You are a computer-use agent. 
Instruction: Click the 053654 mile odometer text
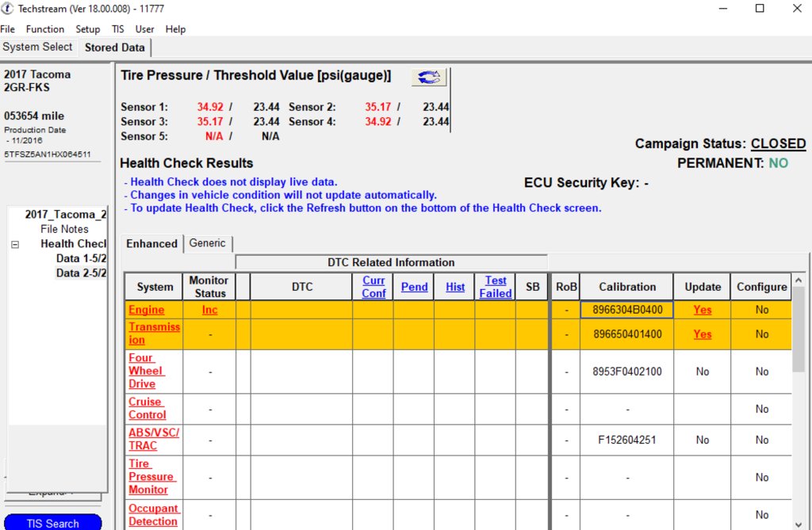pos(34,116)
